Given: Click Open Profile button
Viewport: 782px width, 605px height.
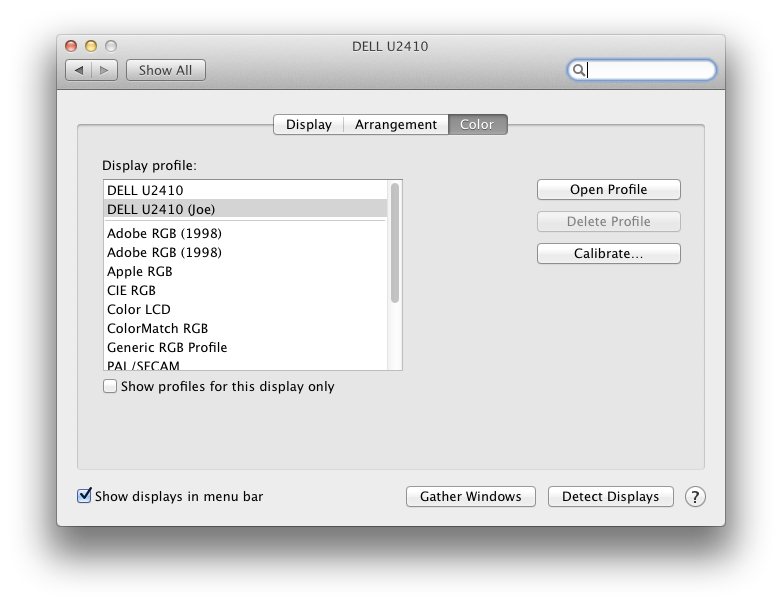Looking at the screenshot, I should click(608, 190).
